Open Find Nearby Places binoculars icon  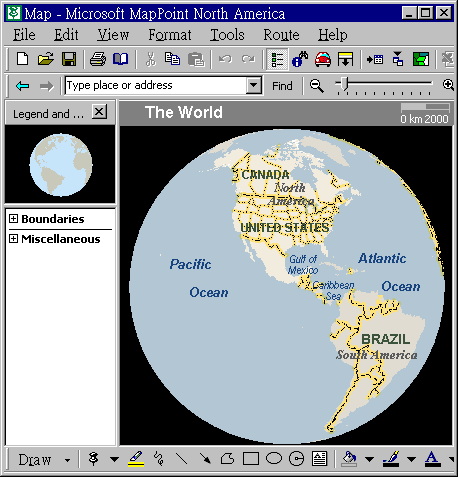300,59
